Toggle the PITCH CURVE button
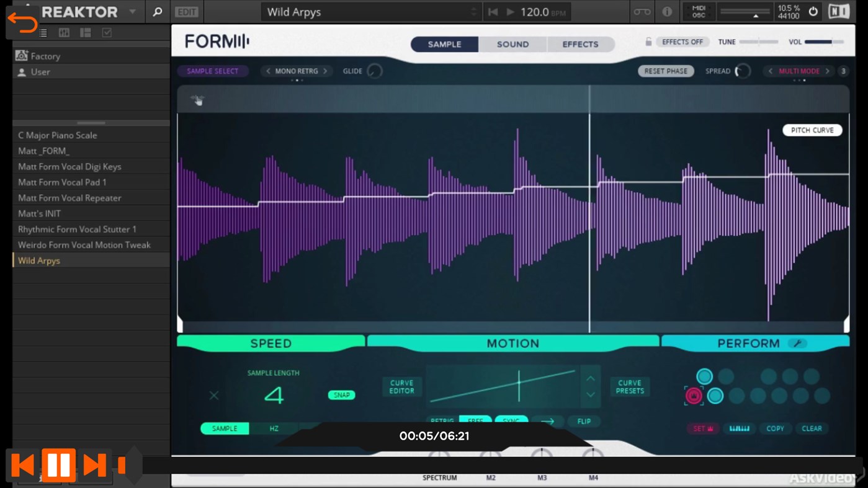 tap(812, 130)
